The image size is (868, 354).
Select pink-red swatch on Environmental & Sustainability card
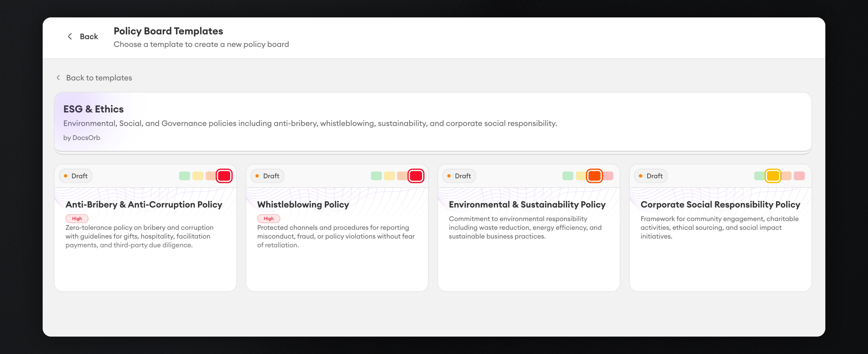pyautogui.click(x=608, y=176)
